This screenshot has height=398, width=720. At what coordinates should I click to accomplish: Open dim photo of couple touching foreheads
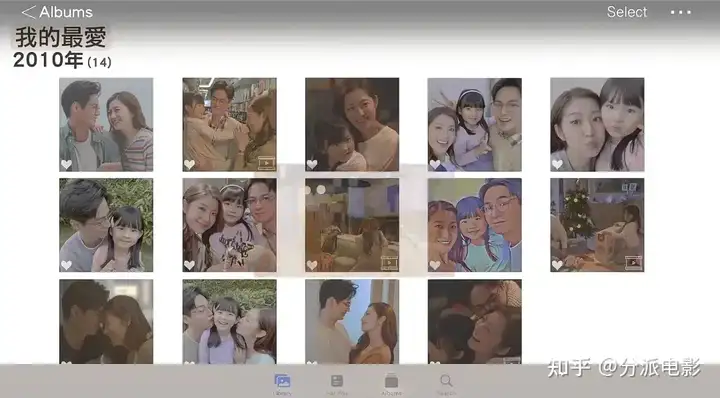tap(106, 322)
